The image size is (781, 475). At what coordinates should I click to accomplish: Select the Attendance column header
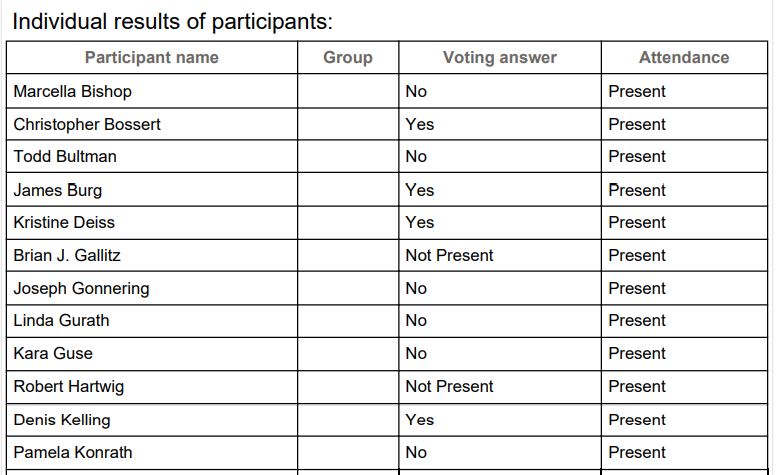[x=684, y=57]
